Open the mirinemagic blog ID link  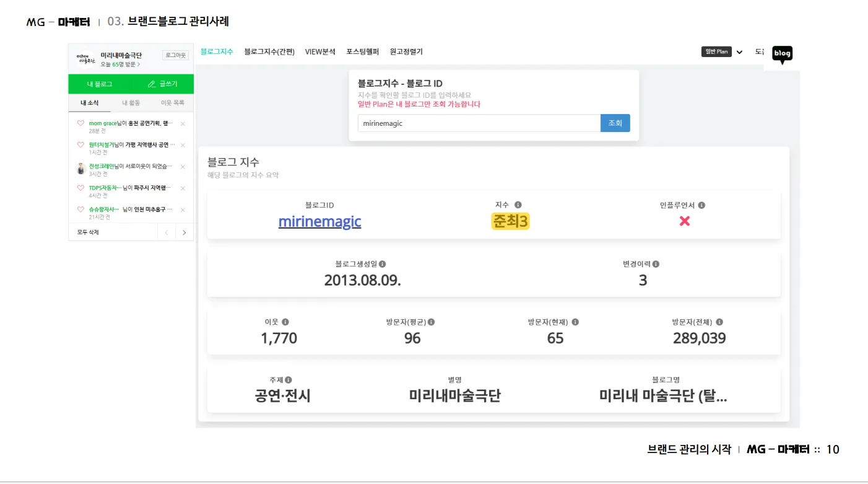319,222
